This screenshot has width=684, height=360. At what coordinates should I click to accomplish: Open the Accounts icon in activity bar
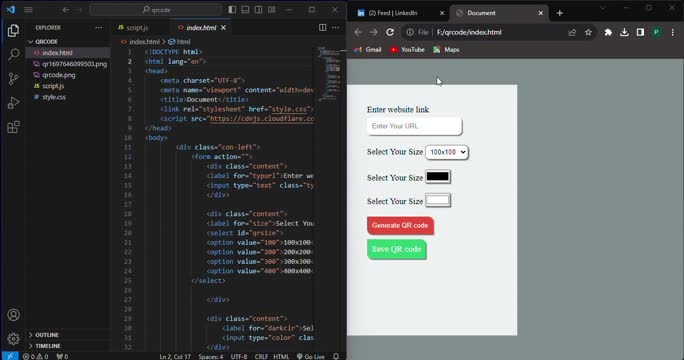[x=14, y=315]
